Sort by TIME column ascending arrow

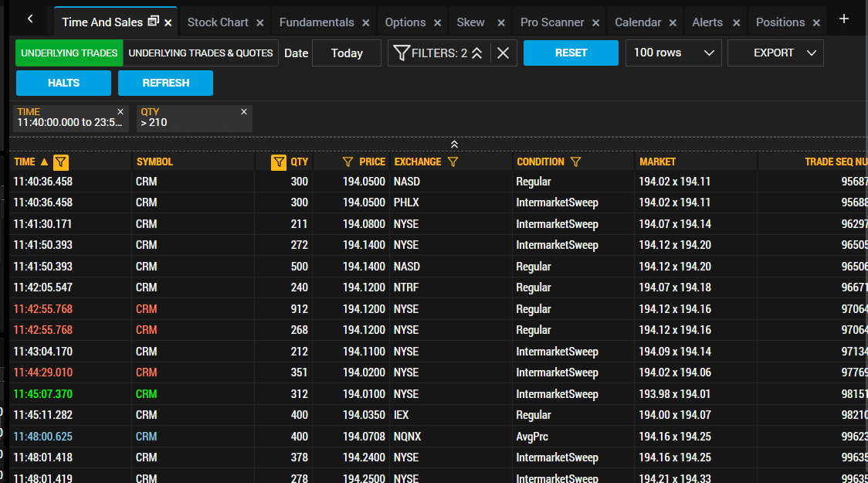pyautogui.click(x=44, y=162)
